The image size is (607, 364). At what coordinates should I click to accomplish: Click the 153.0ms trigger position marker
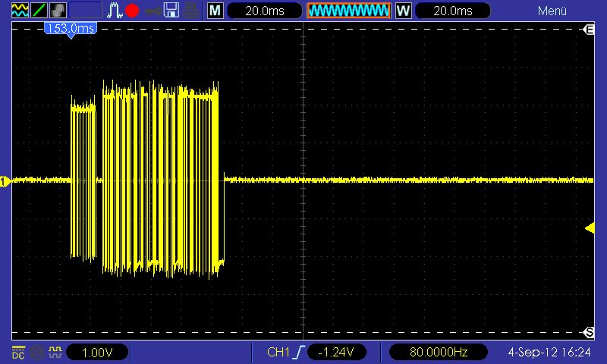point(71,30)
